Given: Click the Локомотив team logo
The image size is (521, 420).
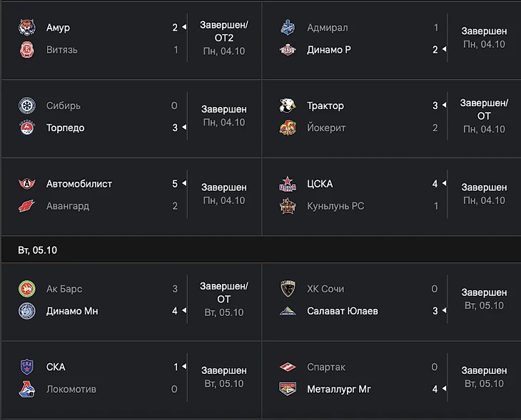Looking at the screenshot, I should point(26,389).
